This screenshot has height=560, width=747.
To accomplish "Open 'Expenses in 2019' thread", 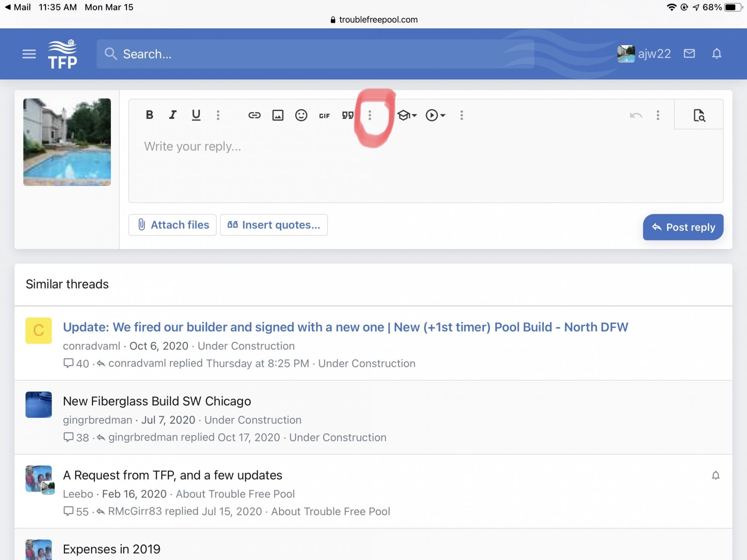I will click(x=112, y=549).
